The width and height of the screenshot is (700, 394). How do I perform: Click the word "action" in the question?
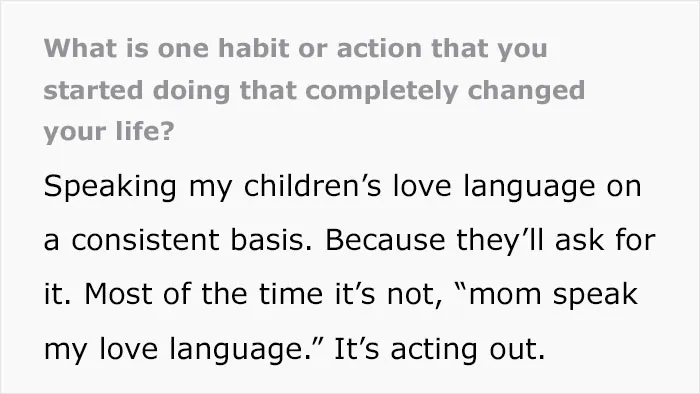point(379,48)
